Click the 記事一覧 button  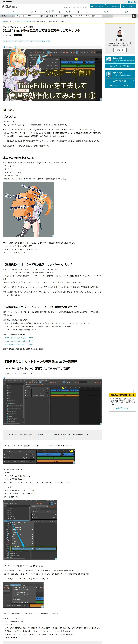pos(120,50)
